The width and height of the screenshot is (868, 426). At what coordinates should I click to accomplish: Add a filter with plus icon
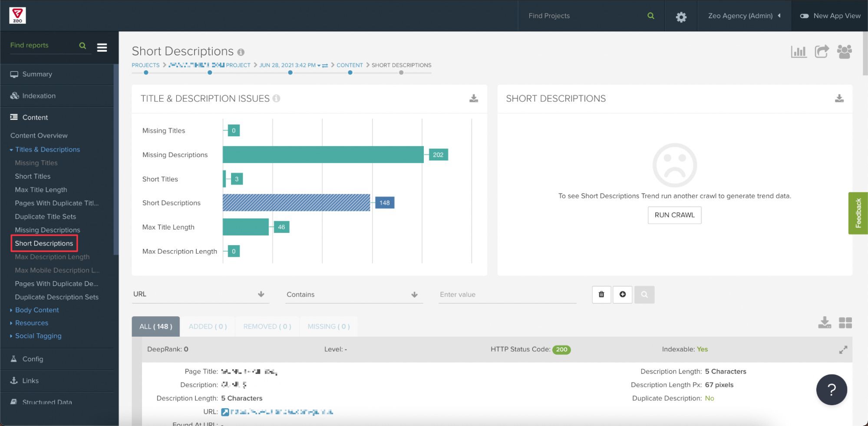tap(623, 295)
